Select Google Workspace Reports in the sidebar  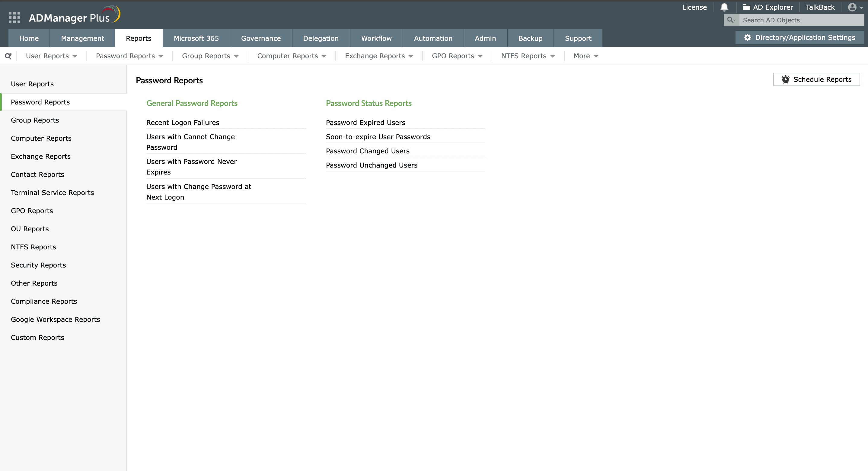pos(55,319)
